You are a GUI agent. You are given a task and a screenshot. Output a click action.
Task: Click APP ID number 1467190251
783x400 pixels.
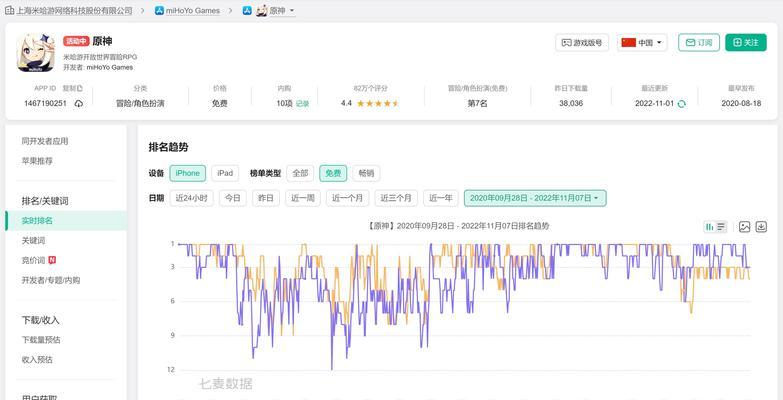click(x=45, y=104)
